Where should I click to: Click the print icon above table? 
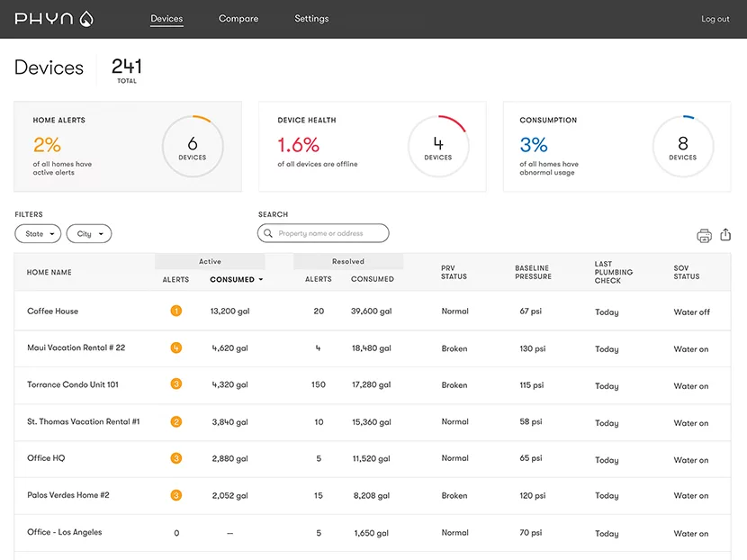(704, 236)
